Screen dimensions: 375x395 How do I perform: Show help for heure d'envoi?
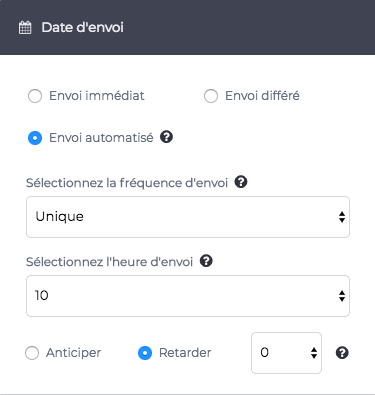click(206, 261)
